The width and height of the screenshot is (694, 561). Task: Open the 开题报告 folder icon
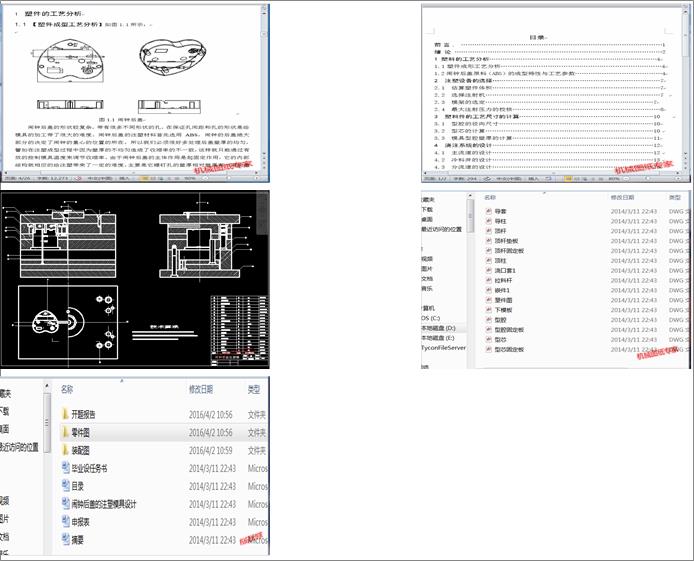tap(65, 414)
